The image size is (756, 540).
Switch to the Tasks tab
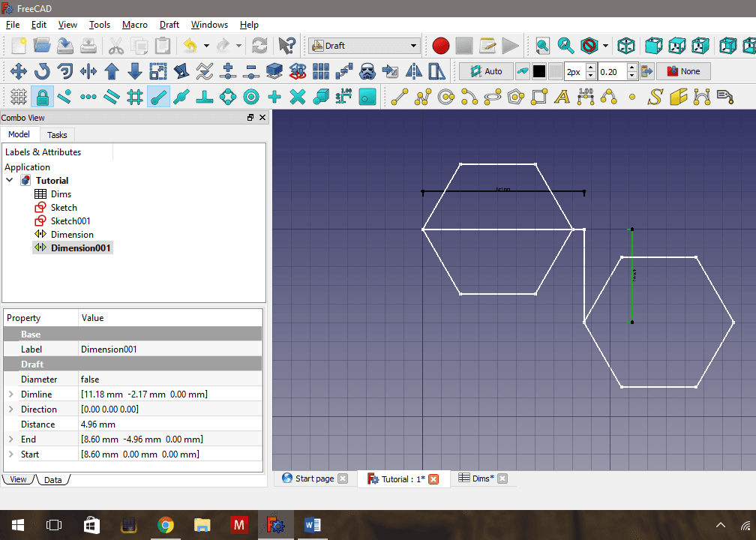[x=57, y=134]
